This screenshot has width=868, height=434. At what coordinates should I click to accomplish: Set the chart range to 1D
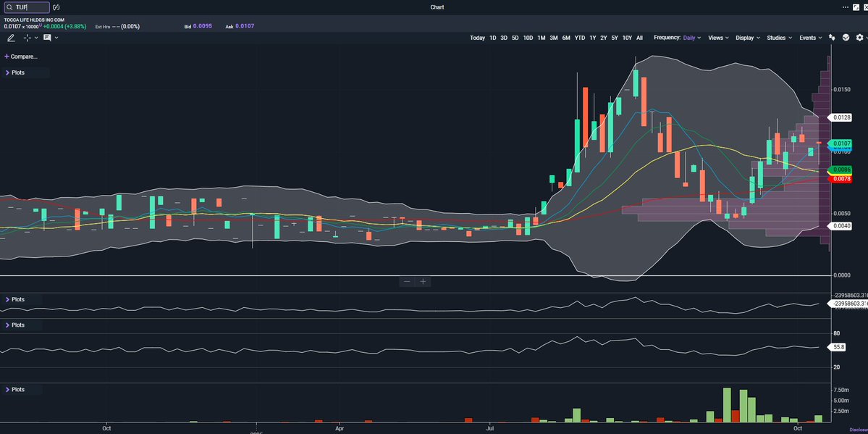[x=493, y=38]
